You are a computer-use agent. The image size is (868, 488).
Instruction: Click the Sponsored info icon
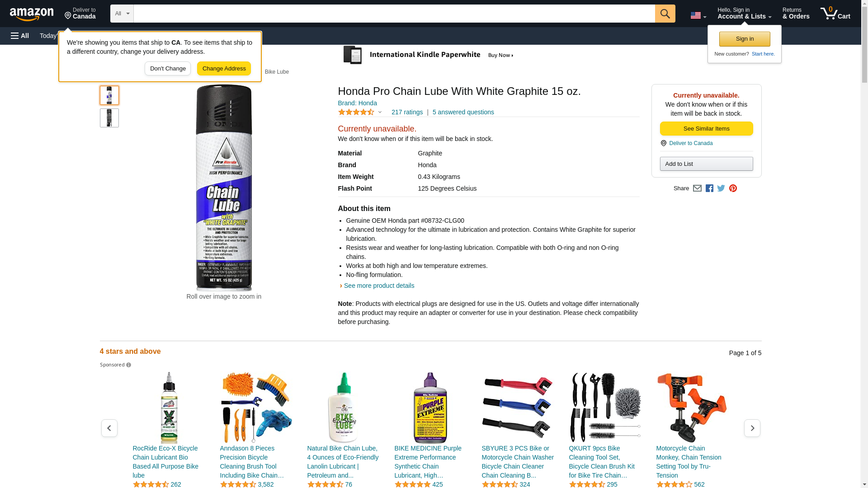[x=128, y=365]
